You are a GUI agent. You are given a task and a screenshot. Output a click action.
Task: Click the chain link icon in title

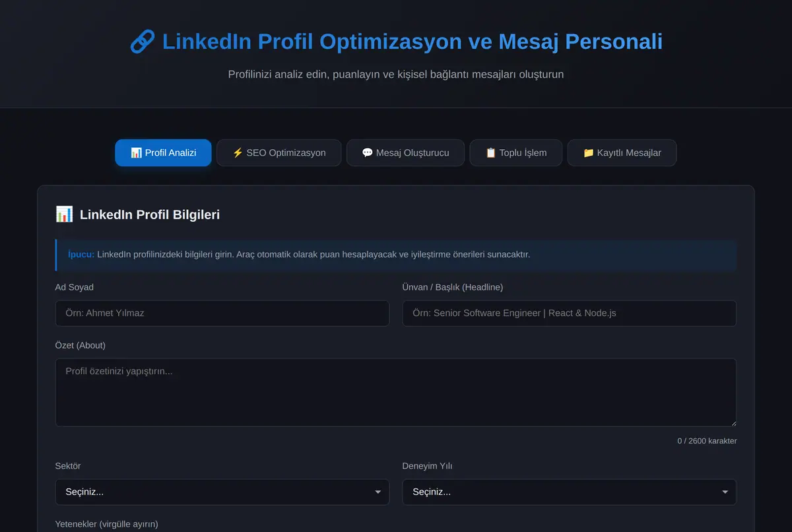point(142,42)
